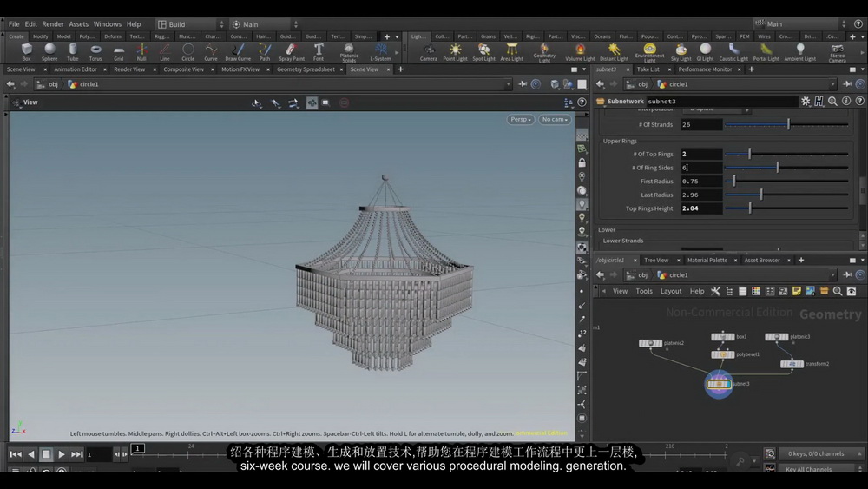Open the File menu

[x=14, y=24]
